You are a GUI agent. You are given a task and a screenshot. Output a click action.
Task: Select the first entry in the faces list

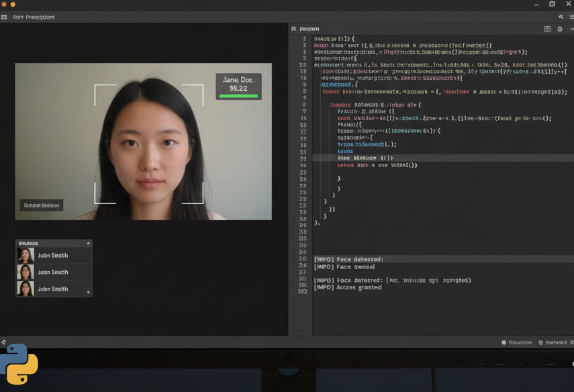point(54,256)
